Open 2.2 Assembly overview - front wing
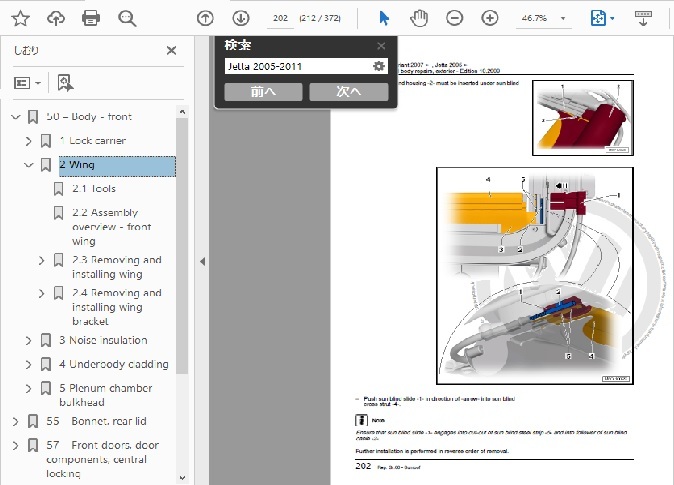Screen dimensions: 674x485 [112, 227]
